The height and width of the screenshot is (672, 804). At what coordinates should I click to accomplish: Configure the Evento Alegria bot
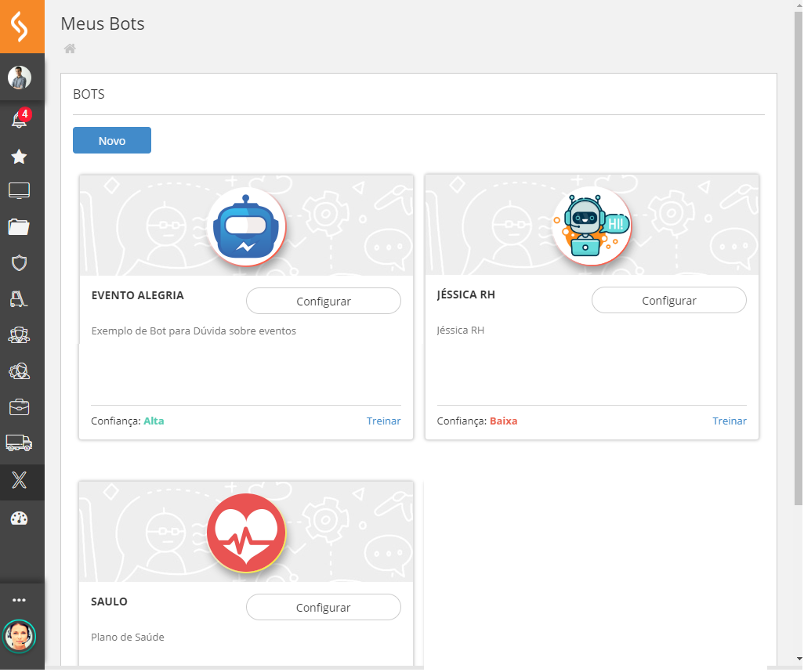click(323, 302)
